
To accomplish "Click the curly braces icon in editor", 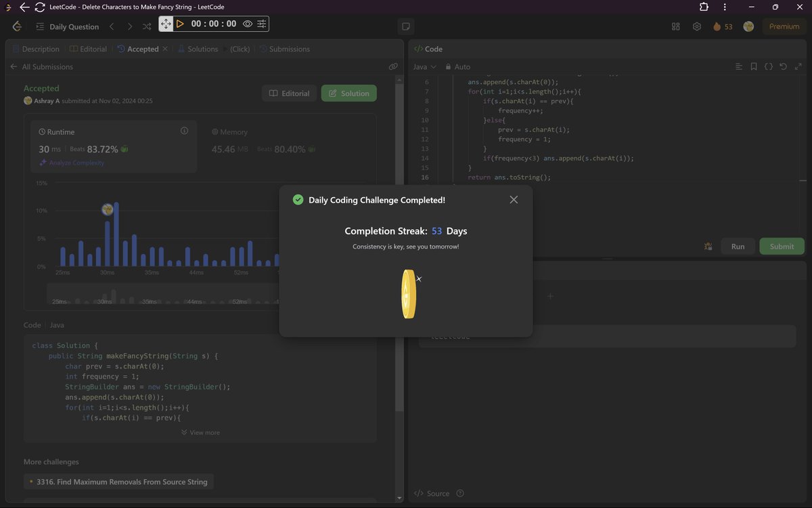I will [769, 67].
